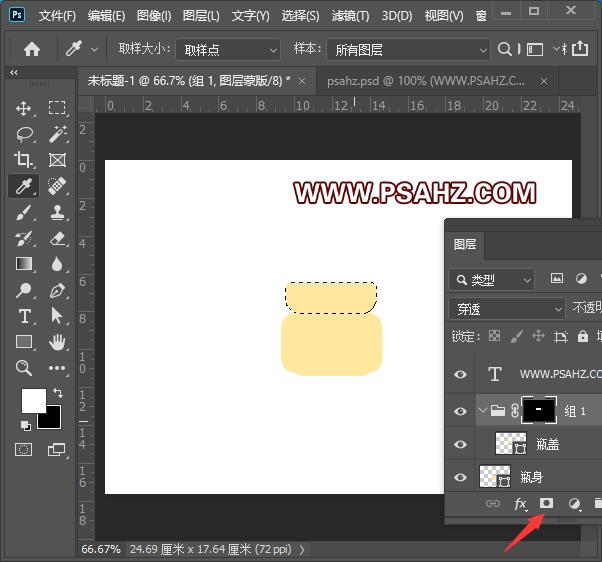The width and height of the screenshot is (602, 562).
Task: Open the 文件(F) menu
Action: (57, 16)
